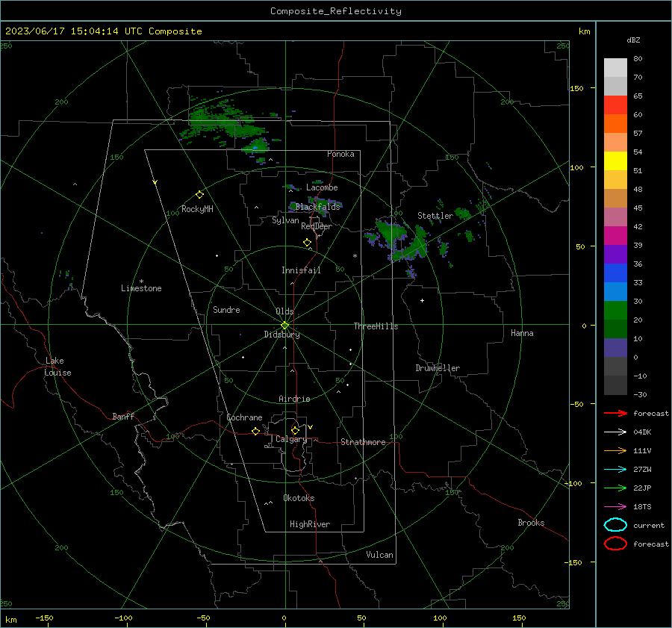Click the cyan current ellipse icon

(x=615, y=525)
